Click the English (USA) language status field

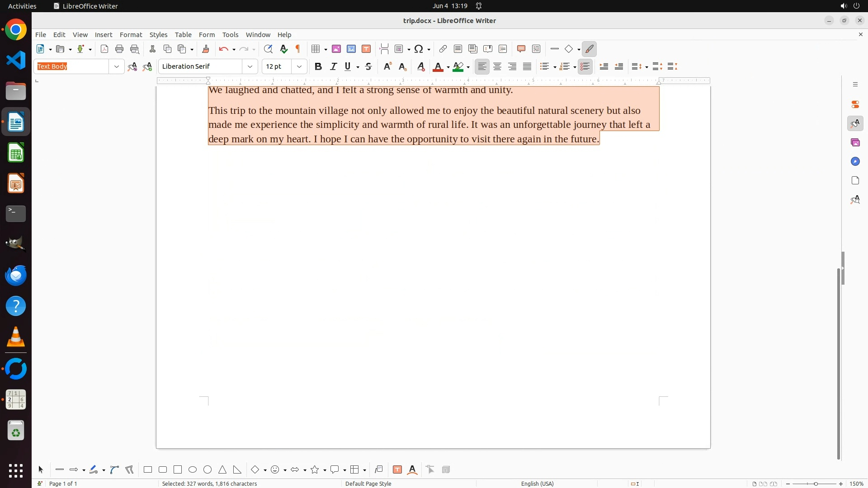[x=537, y=483]
